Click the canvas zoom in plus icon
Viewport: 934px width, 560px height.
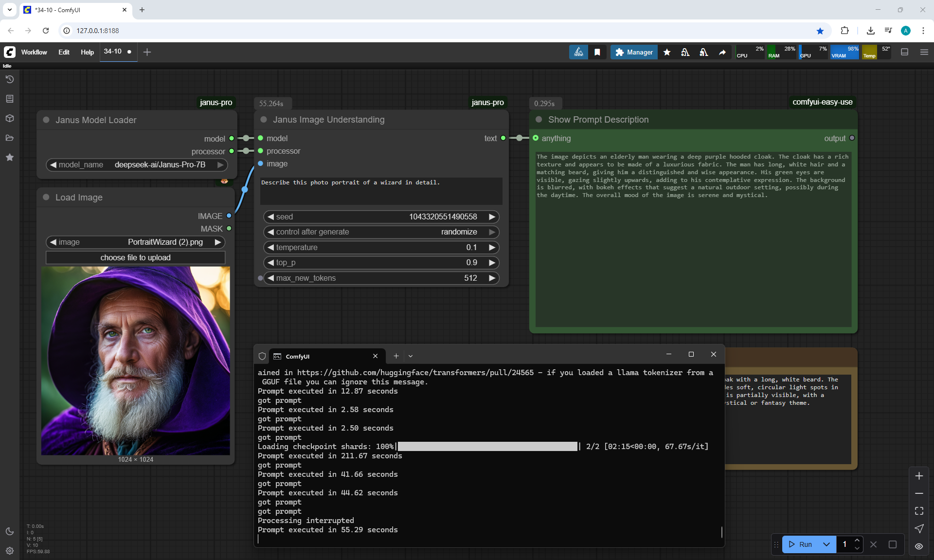click(919, 476)
